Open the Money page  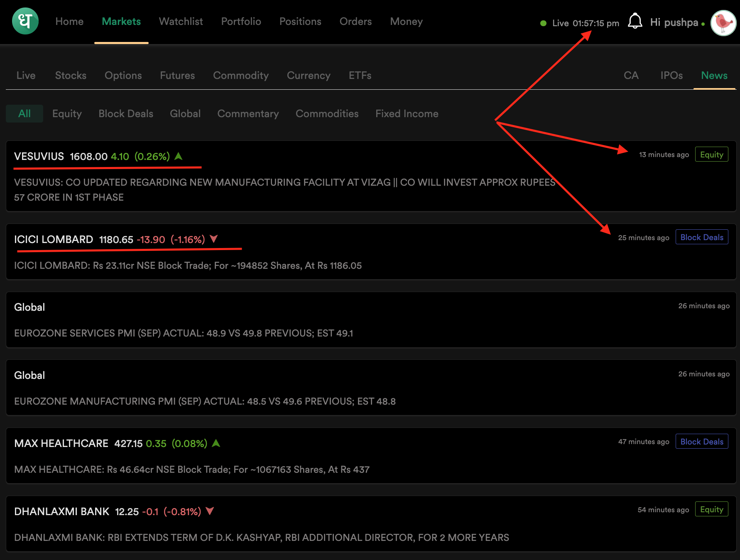(x=406, y=22)
